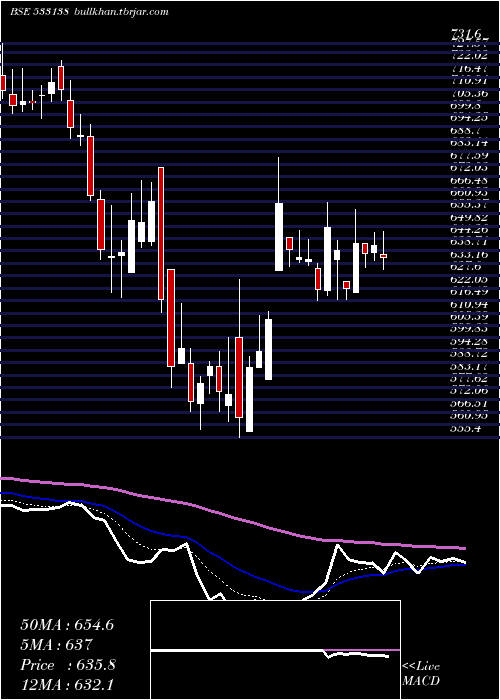Click the <<Live MACD label
The image size is (500, 700).
[421, 674]
